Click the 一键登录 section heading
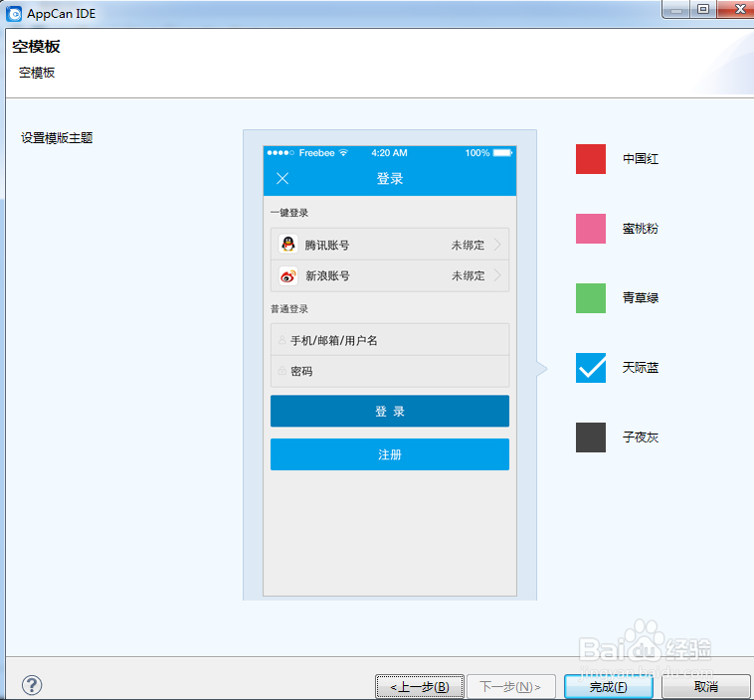 [289, 213]
